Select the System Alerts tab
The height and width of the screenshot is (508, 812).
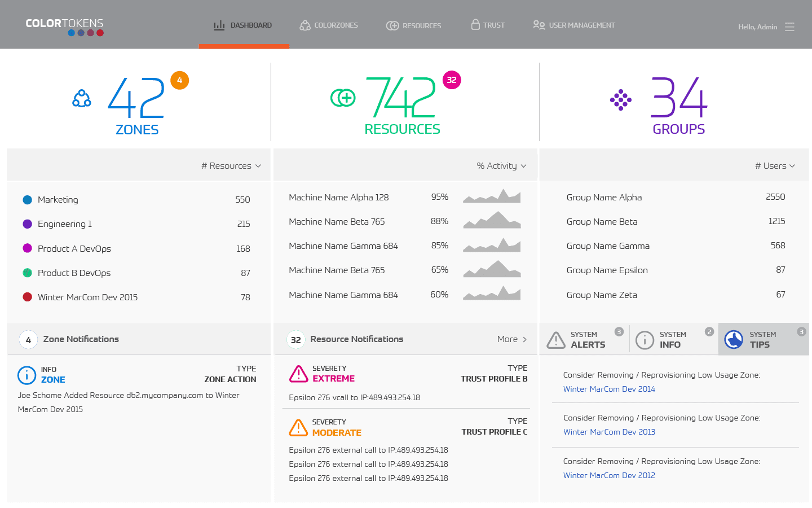(x=584, y=340)
